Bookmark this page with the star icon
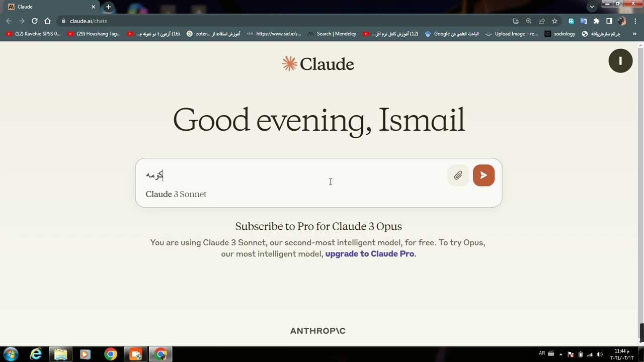The width and height of the screenshot is (644, 362). coord(554,21)
